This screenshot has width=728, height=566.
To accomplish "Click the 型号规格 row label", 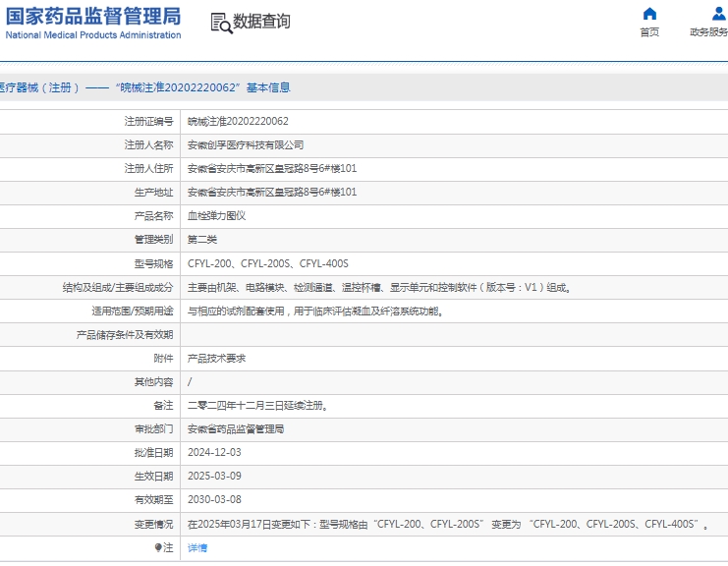I will click(153, 263).
